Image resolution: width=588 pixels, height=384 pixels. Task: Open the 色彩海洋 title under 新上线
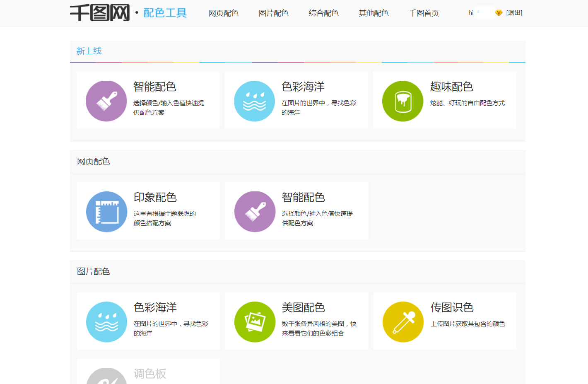click(303, 87)
